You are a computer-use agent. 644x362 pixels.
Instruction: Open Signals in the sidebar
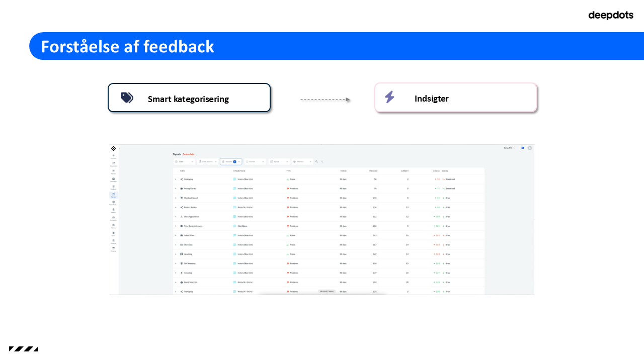(113, 195)
